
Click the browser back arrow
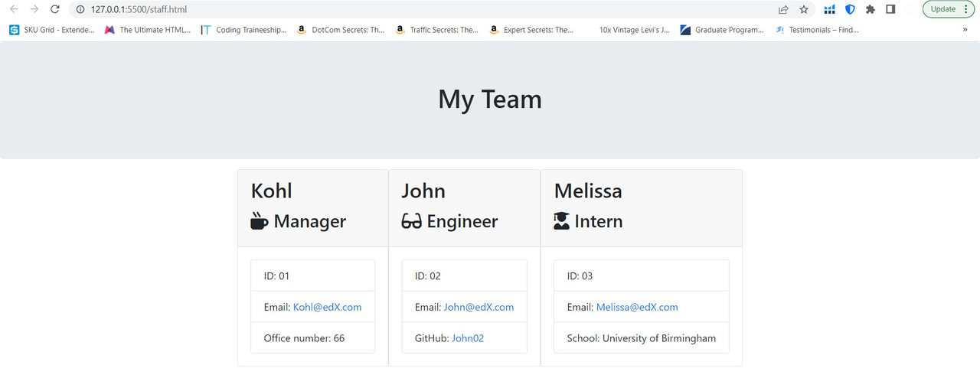coord(14,9)
